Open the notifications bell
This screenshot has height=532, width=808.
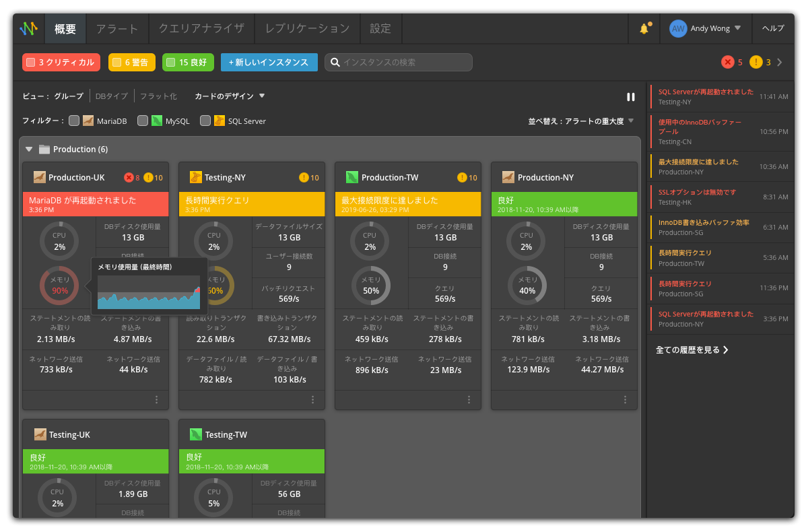[644, 28]
